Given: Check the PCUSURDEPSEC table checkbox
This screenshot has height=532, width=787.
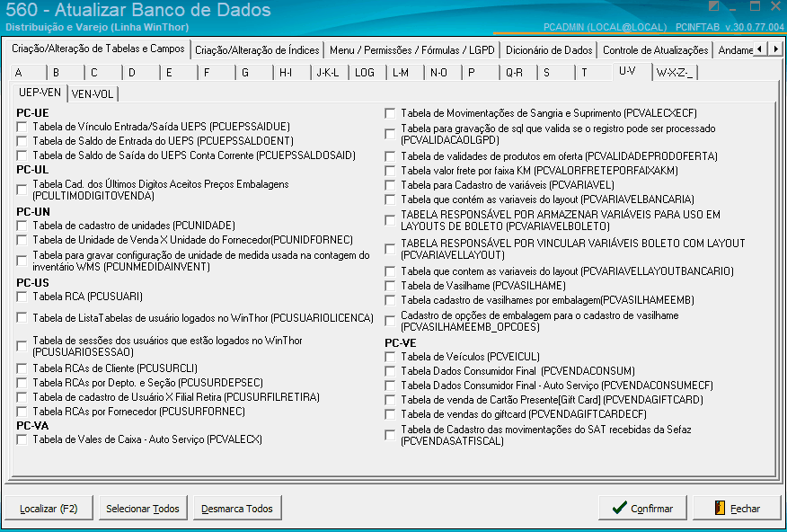Looking at the screenshot, I should click(22, 383).
